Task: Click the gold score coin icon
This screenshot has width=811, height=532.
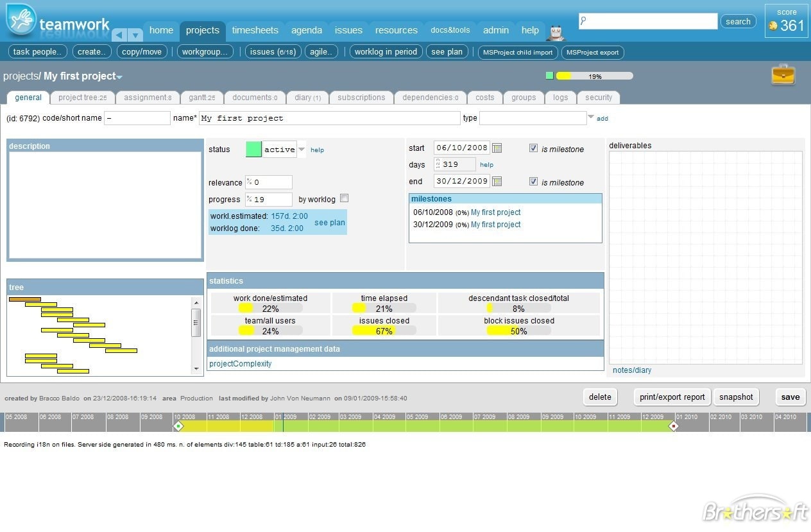Action: click(773, 26)
